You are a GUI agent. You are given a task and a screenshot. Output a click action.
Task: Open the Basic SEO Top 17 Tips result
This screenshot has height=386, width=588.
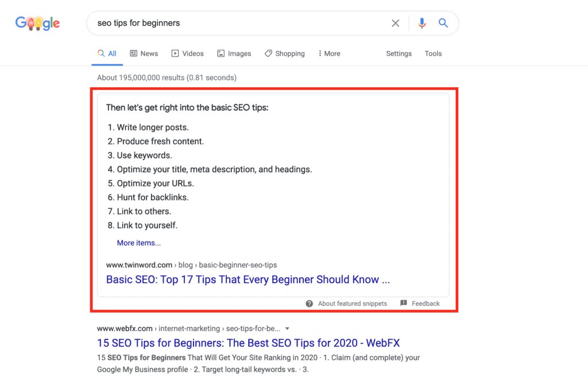click(247, 280)
